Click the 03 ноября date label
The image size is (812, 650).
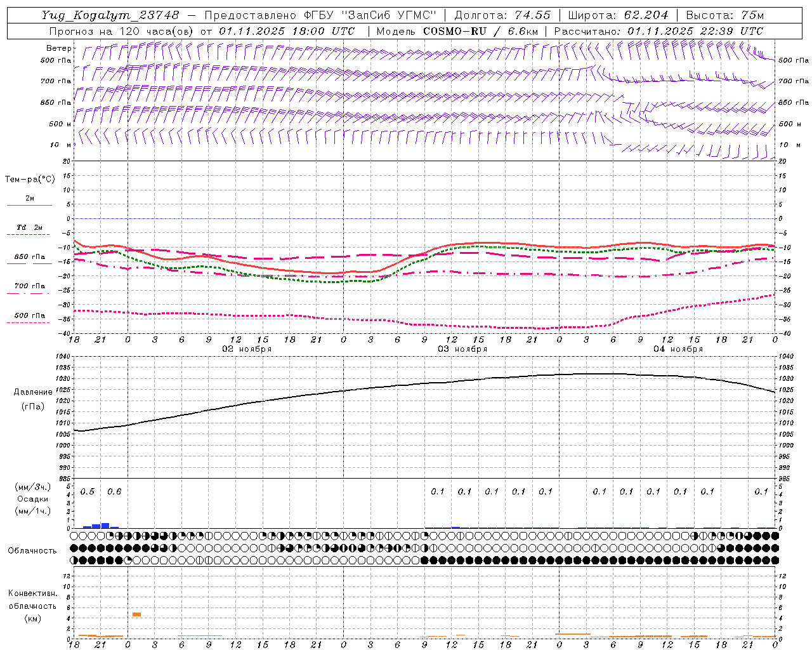click(462, 349)
